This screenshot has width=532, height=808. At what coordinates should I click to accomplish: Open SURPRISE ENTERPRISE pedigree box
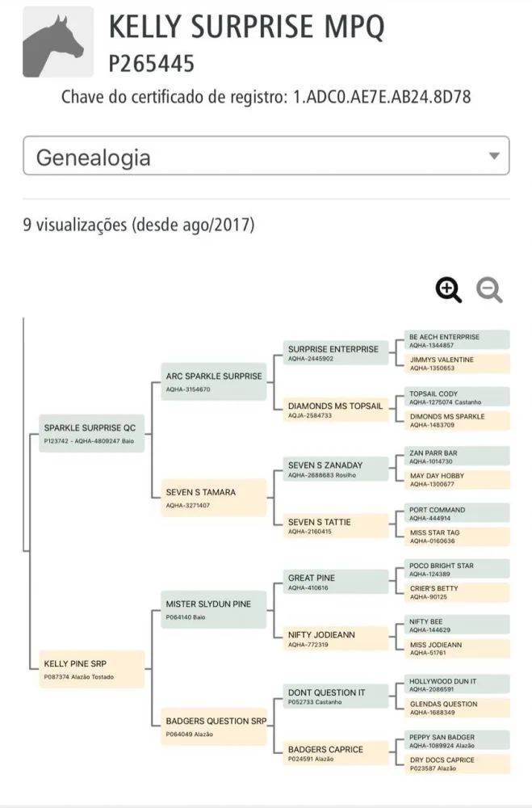[x=336, y=353]
